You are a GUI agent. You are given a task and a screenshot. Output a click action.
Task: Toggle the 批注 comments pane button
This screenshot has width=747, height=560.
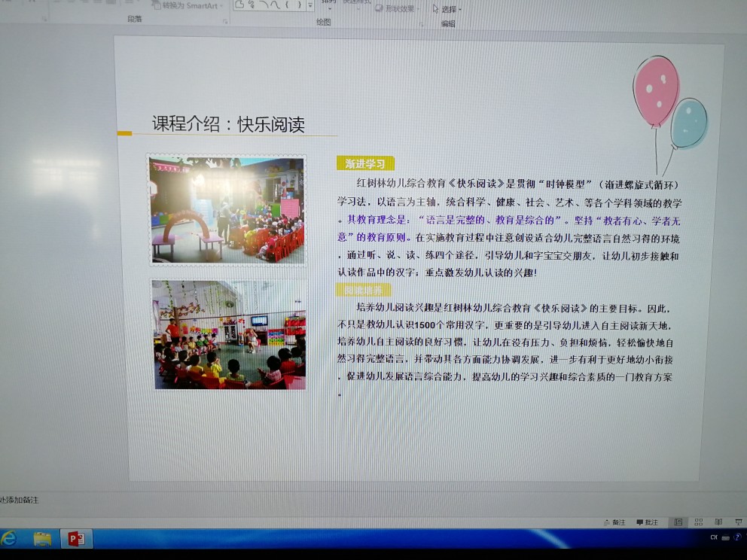[x=647, y=522]
